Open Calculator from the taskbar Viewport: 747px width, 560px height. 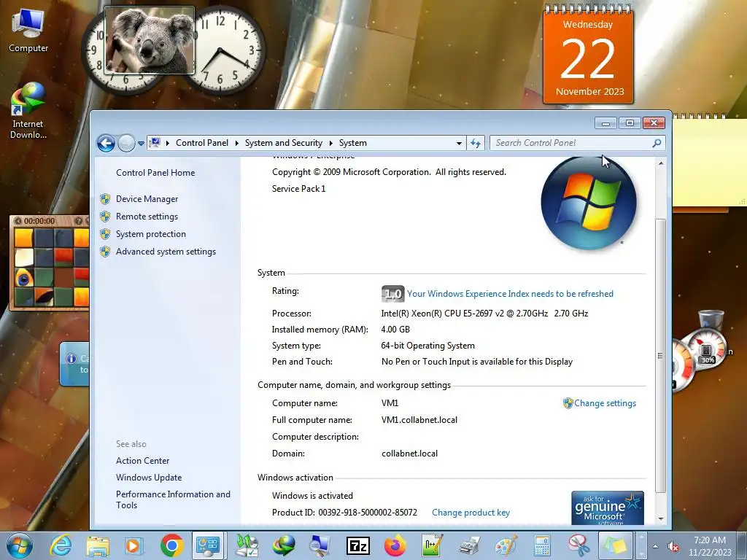(x=542, y=545)
